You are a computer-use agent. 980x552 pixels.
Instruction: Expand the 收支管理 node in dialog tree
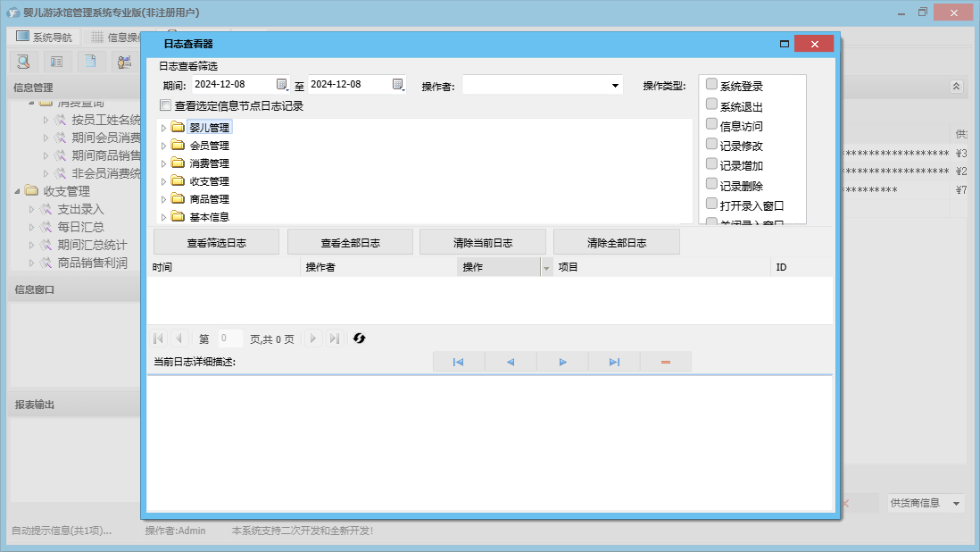(x=163, y=181)
